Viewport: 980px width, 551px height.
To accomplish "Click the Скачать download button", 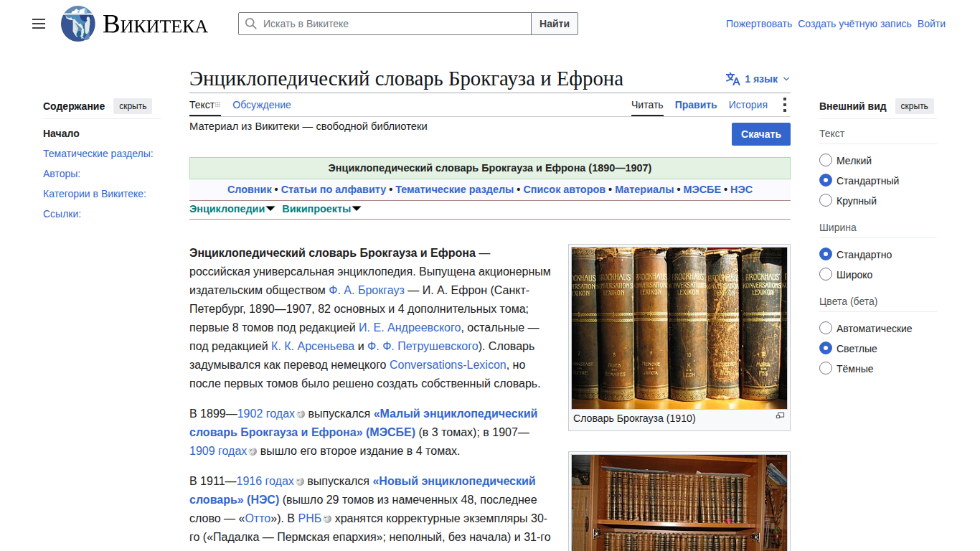I will [761, 134].
